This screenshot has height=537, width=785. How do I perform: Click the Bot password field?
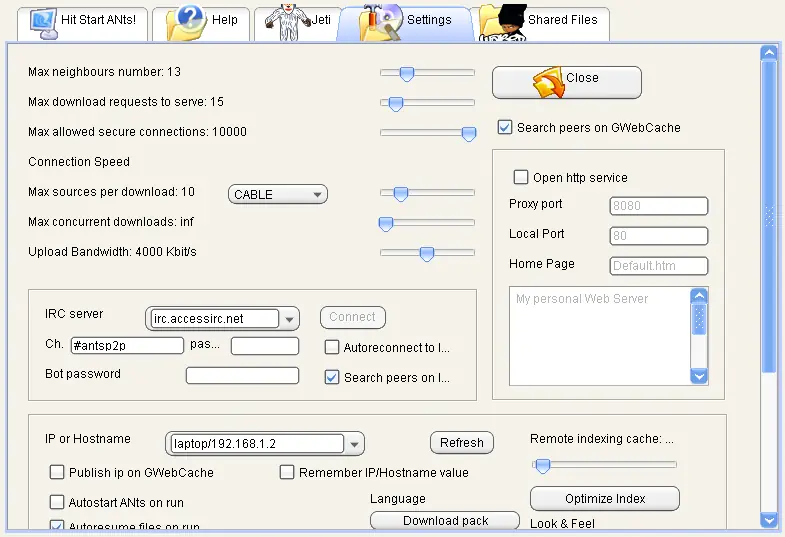click(x=242, y=375)
